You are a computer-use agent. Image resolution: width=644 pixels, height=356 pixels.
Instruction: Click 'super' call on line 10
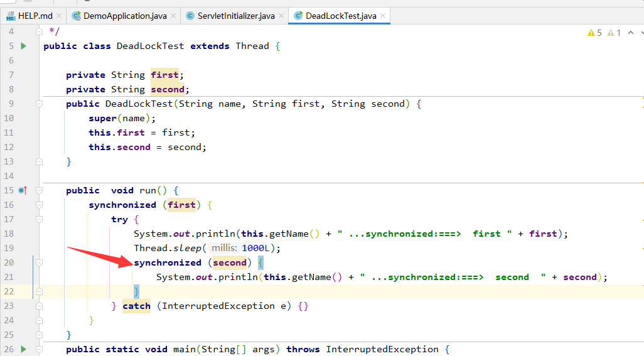[103, 118]
